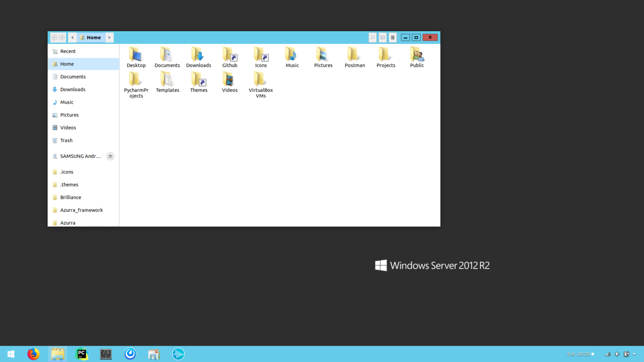Viewport: 644px width, 362px height.
Task: Click the left path arrow before Home
Action: pos(72,37)
